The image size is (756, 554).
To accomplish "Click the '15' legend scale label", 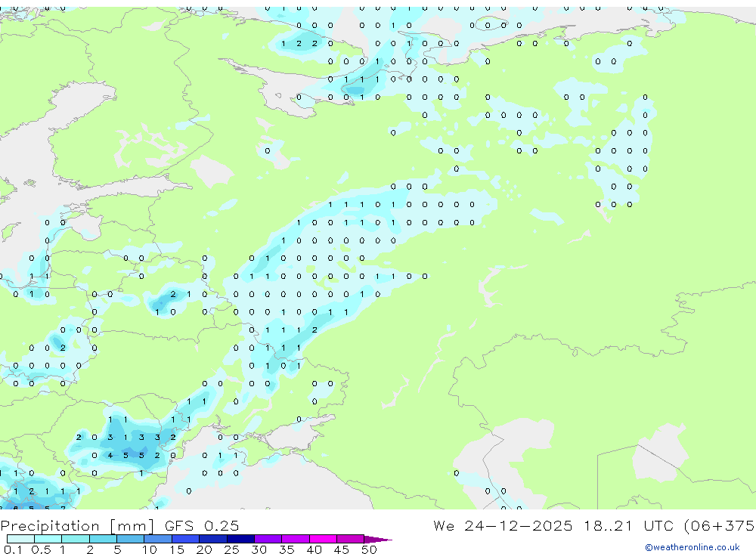I will (x=176, y=549).
